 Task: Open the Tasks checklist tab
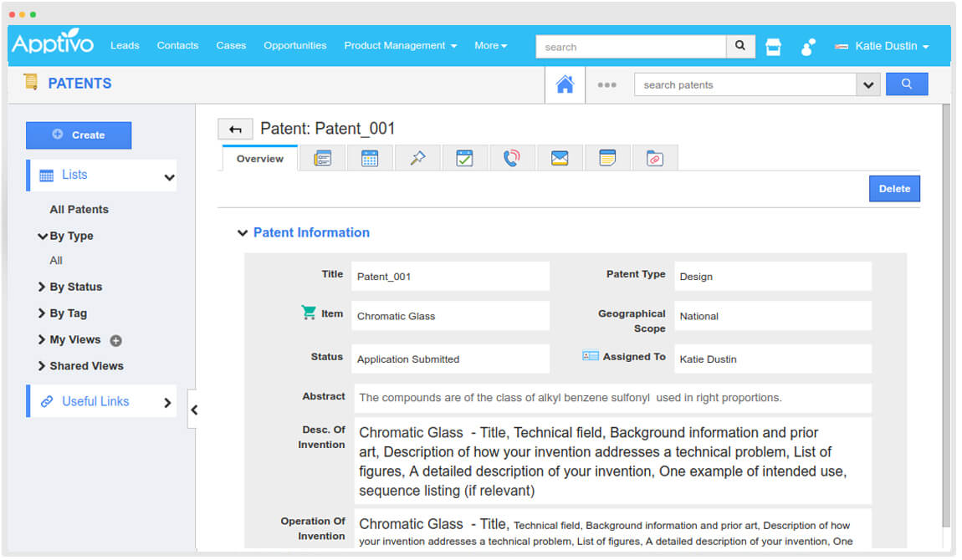465,157
